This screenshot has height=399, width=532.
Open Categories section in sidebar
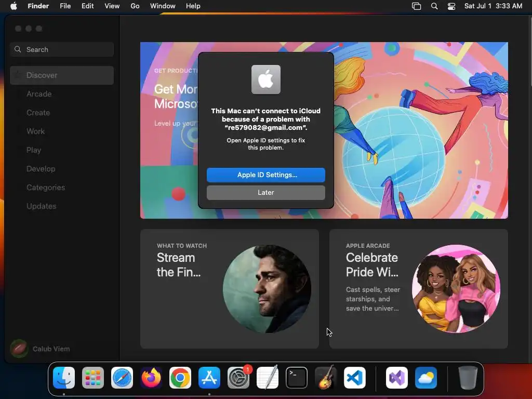tap(46, 187)
